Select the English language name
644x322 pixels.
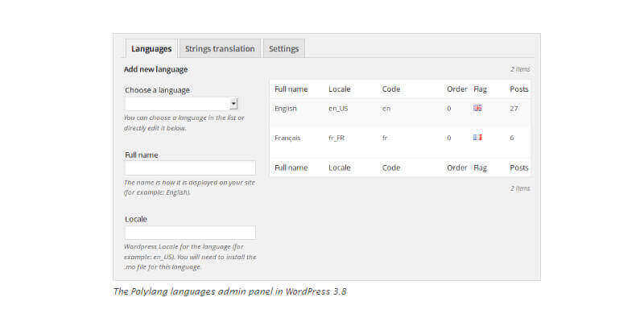286,109
